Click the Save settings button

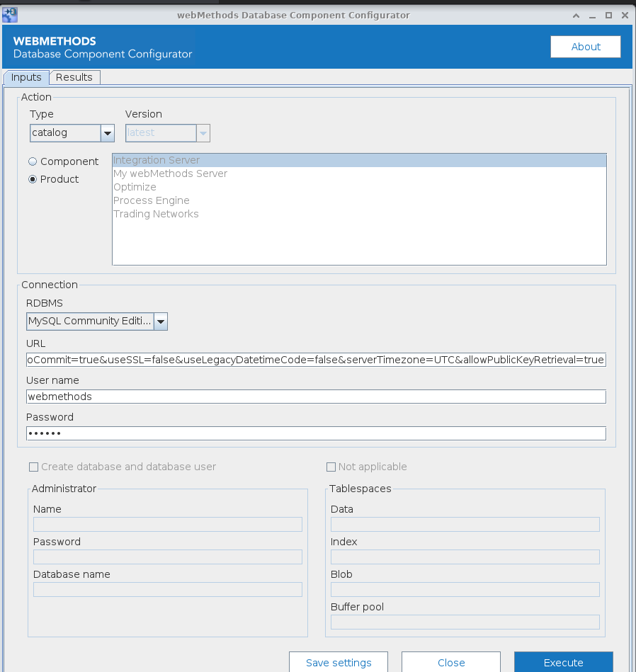point(339,662)
